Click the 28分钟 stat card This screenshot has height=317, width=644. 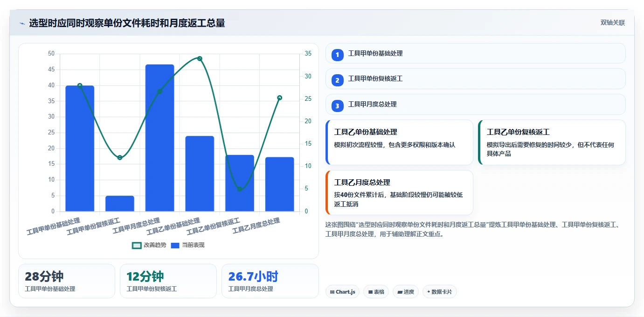(67, 281)
